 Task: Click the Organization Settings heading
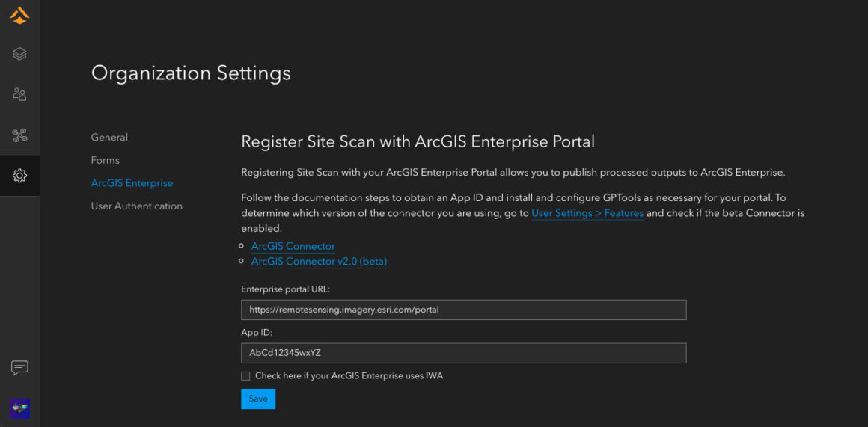click(x=191, y=73)
